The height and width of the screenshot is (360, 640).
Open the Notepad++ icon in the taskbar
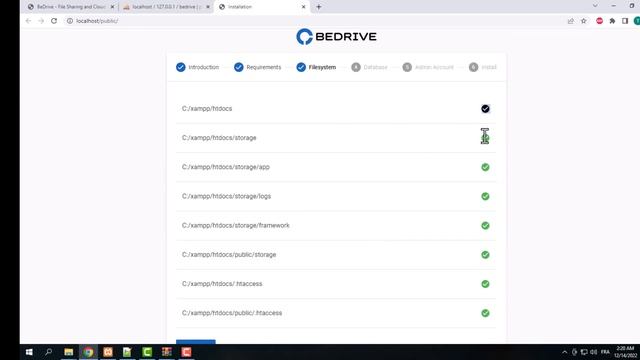(127, 352)
